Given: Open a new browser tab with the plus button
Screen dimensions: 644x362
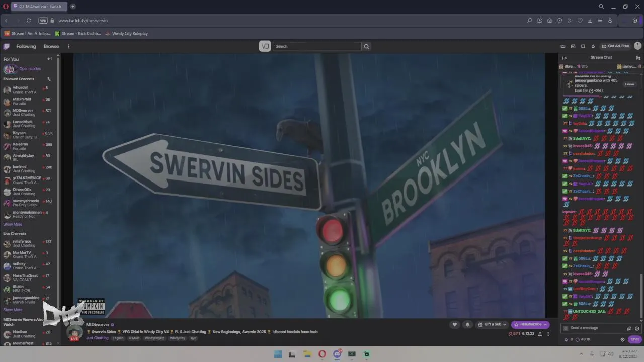Looking at the screenshot, I should pos(73,7).
